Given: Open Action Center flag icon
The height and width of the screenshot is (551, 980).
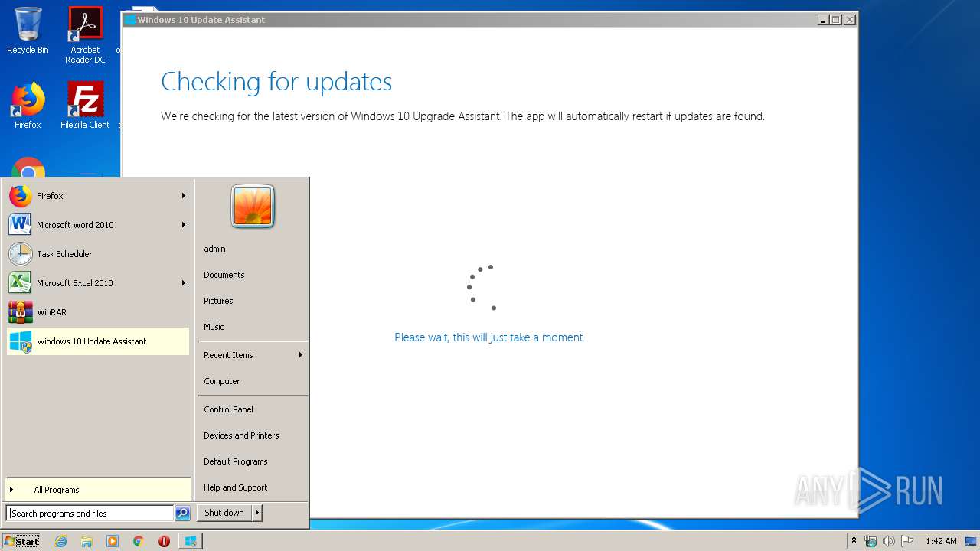Looking at the screenshot, I should point(907,541).
